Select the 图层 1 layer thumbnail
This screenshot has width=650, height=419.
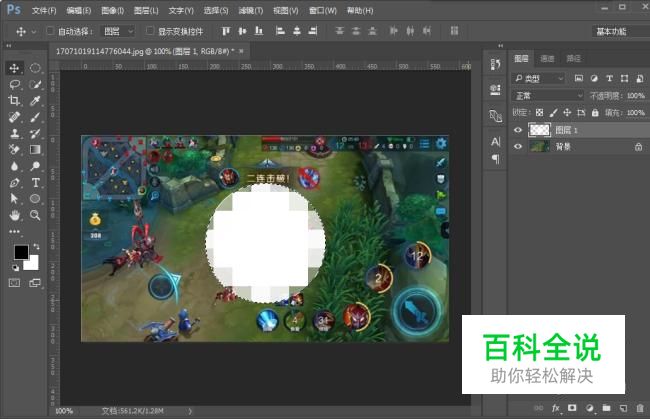click(x=539, y=130)
